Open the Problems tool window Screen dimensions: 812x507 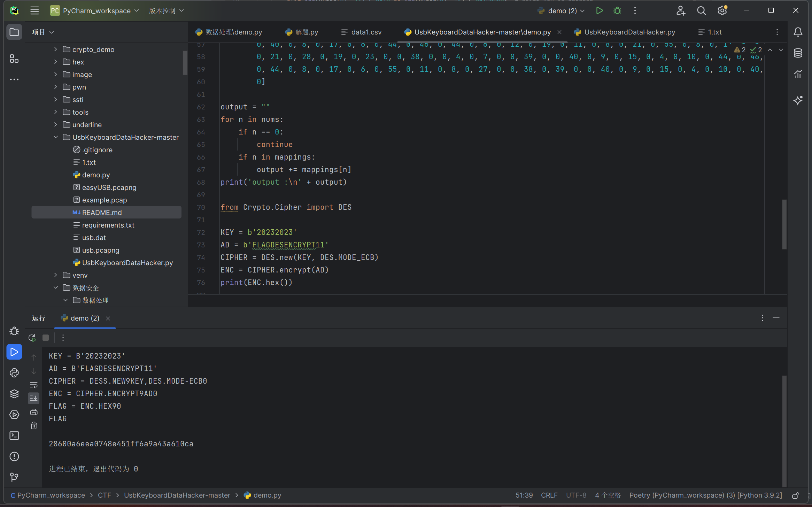pos(14,456)
